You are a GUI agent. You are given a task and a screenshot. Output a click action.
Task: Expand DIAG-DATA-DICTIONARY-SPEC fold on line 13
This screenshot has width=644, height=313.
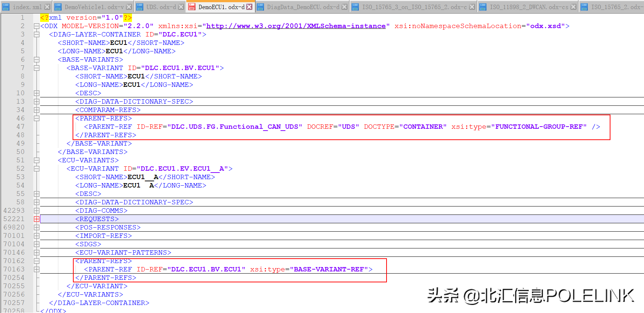coord(36,101)
